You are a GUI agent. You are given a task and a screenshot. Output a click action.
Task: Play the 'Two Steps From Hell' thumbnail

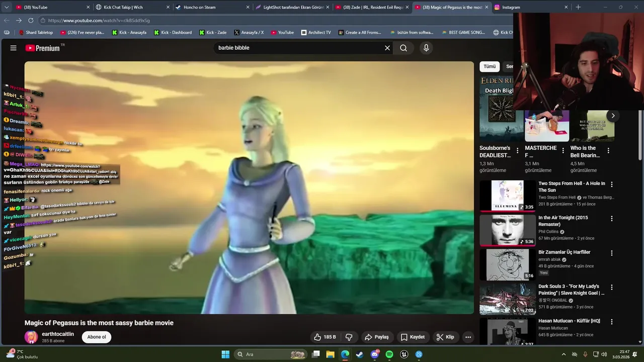507,196
